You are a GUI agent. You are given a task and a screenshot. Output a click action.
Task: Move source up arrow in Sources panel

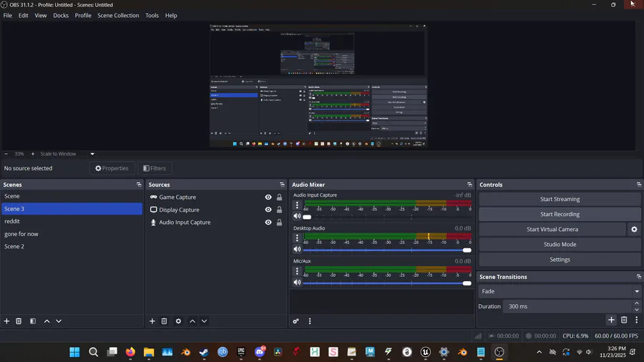click(x=192, y=321)
